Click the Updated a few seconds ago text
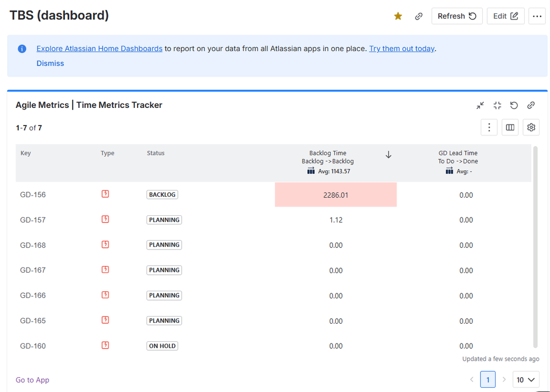 pyautogui.click(x=500, y=359)
